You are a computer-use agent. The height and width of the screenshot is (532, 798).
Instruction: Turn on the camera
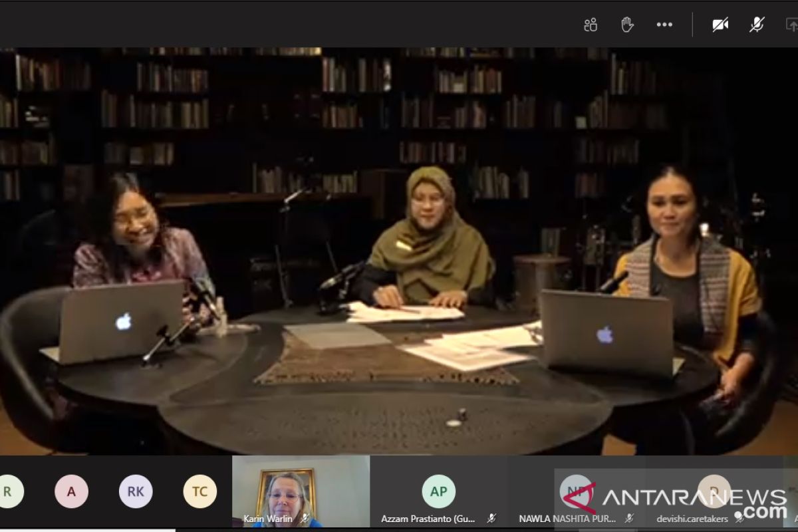tap(720, 25)
